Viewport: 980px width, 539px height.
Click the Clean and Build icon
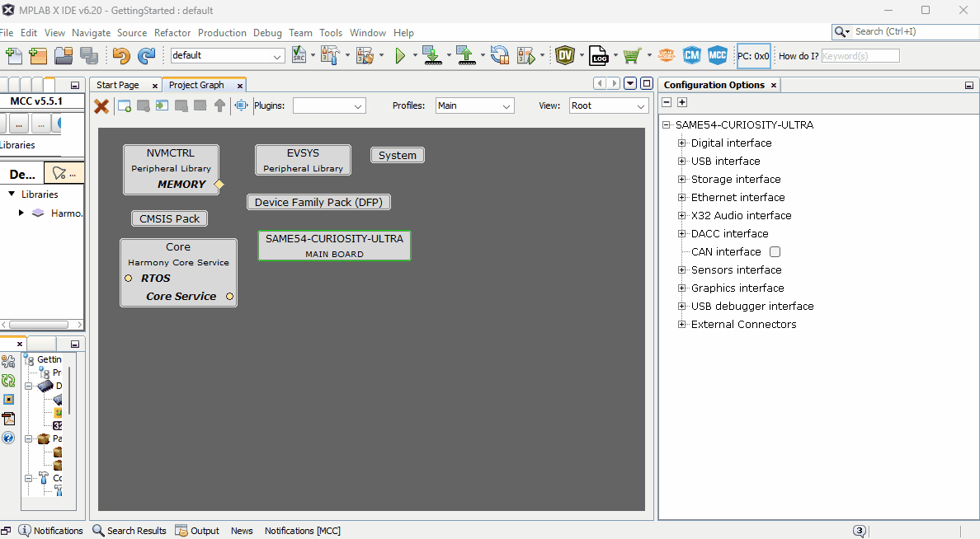365,55
